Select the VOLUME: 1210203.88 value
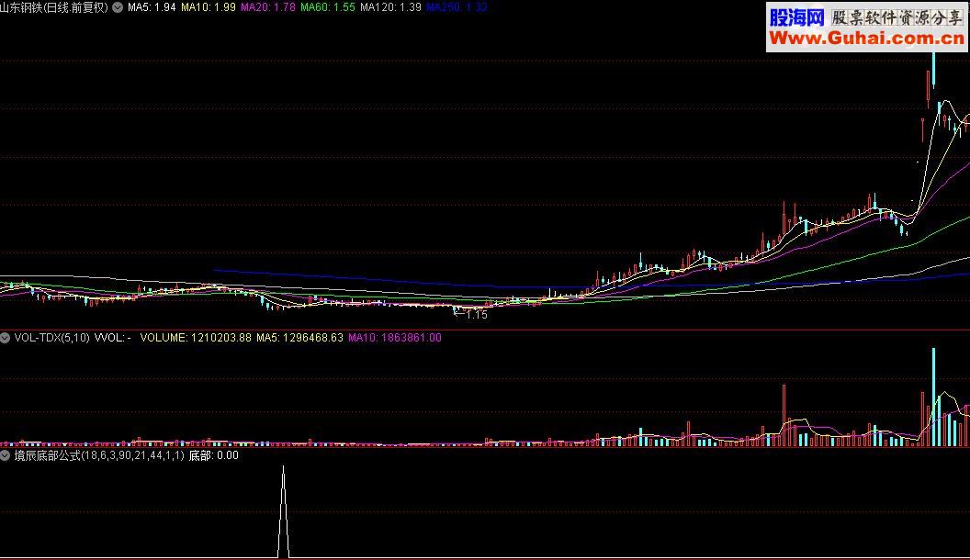This screenshot has height=560, width=970. click(196, 338)
